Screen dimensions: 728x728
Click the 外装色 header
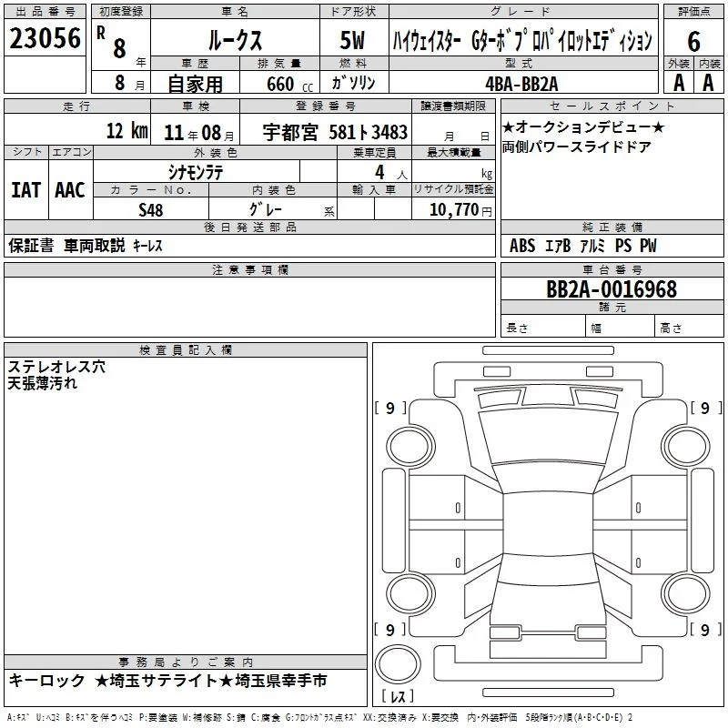pos(215,153)
